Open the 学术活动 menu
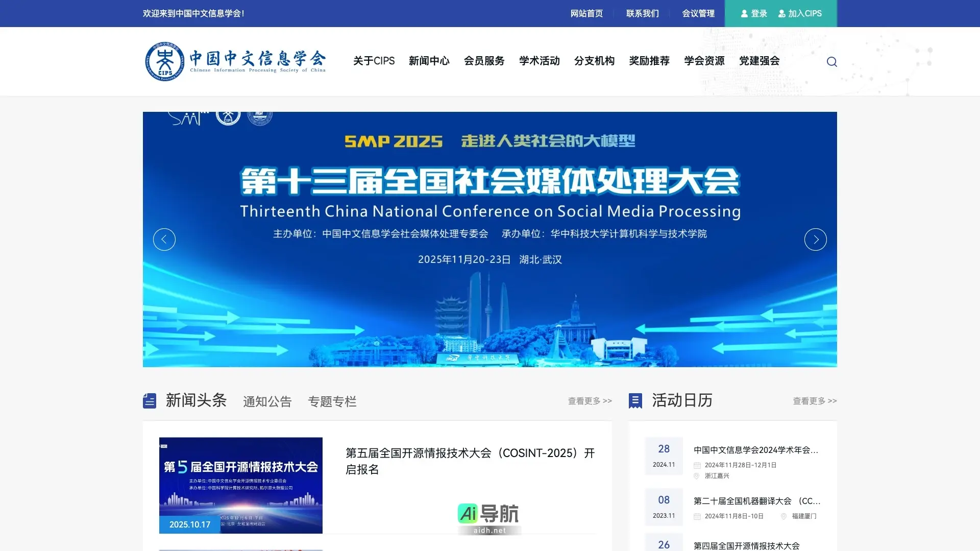Viewport: 980px width, 551px height. pos(540,61)
